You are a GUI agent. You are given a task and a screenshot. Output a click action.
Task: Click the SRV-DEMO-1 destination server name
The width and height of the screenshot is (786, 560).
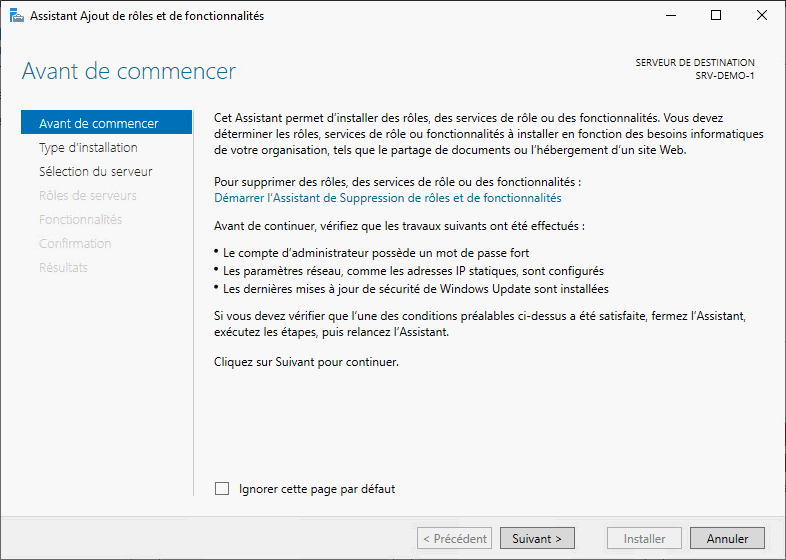tap(725, 76)
